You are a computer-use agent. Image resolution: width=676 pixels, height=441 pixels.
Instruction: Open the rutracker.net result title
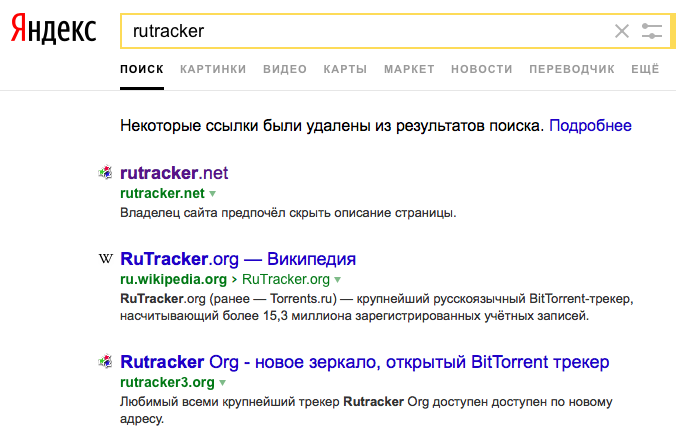[x=174, y=173]
